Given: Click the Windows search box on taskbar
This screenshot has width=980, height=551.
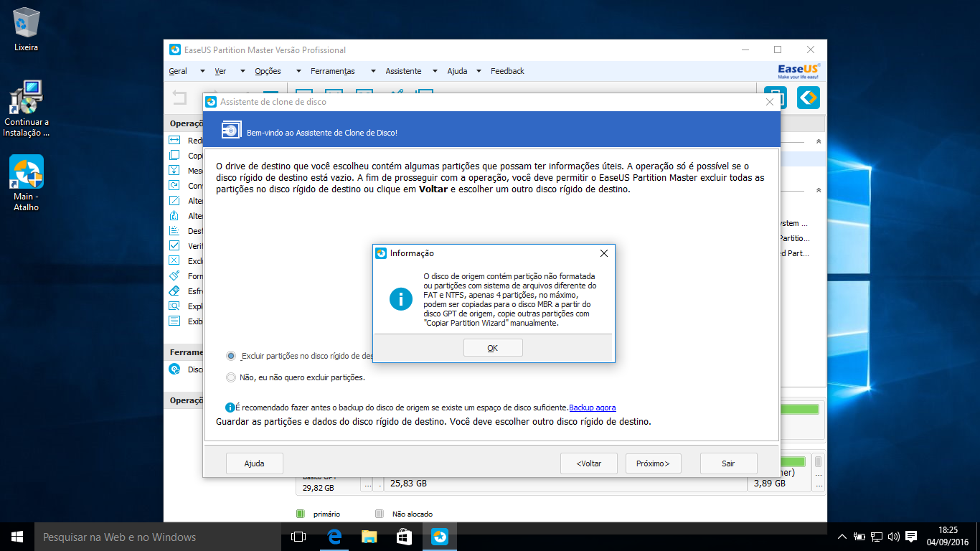Looking at the screenshot, I should click(158, 537).
